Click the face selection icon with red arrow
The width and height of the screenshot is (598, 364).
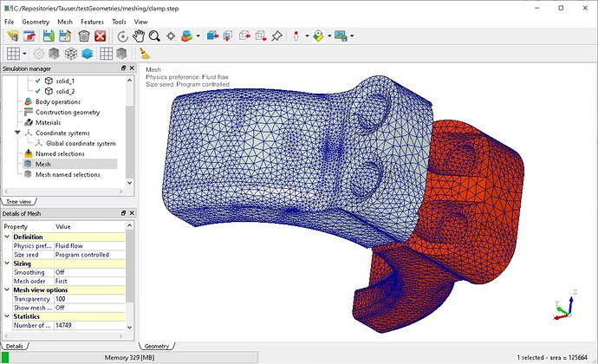pyautogui.click(x=228, y=36)
